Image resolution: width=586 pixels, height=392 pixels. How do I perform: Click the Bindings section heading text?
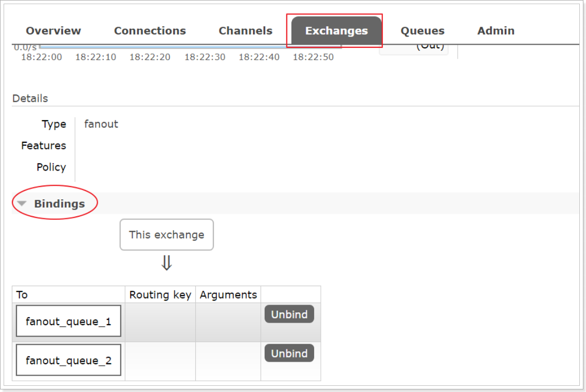coord(59,203)
